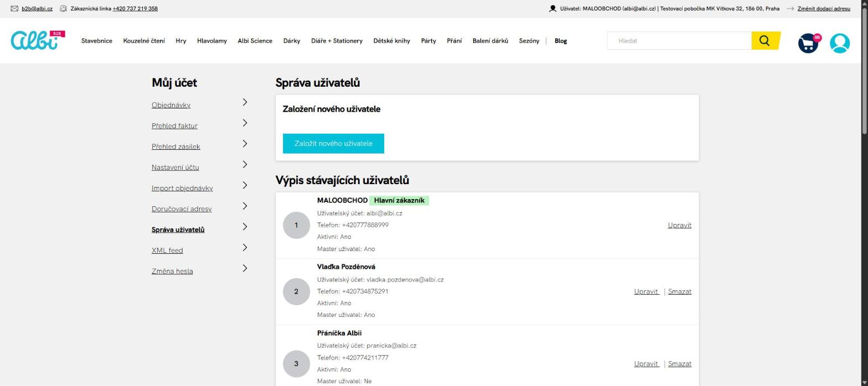Viewport: 868px width, 386px height.
Task: Click Smazat for Přáníčka Albii
Action: pyautogui.click(x=680, y=364)
